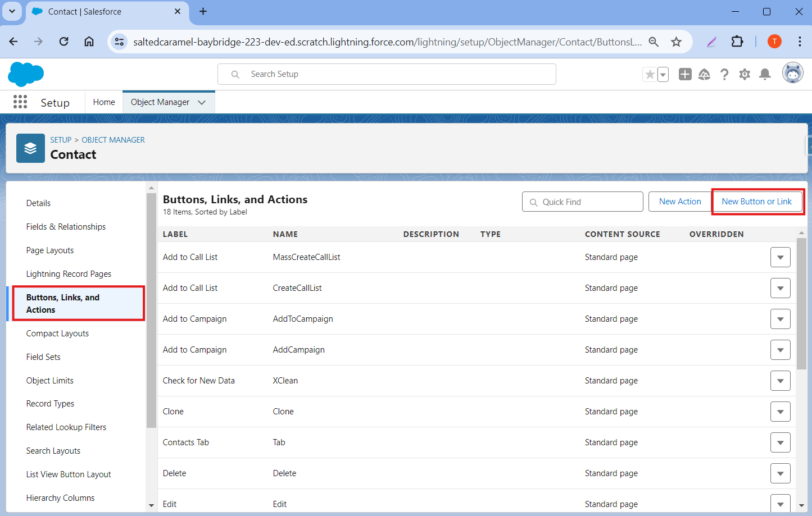The width and height of the screenshot is (812, 516).
Task: Open Details in the sidebar
Action: tap(38, 203)
